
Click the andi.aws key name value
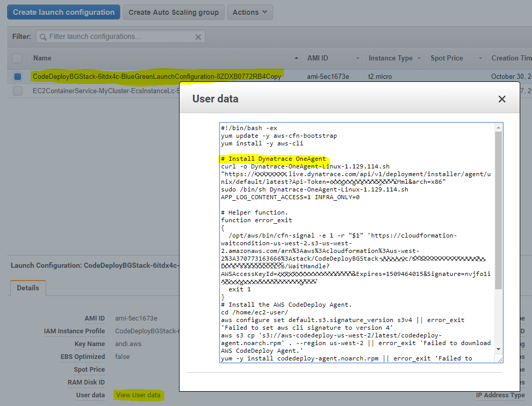coord(128,344)
